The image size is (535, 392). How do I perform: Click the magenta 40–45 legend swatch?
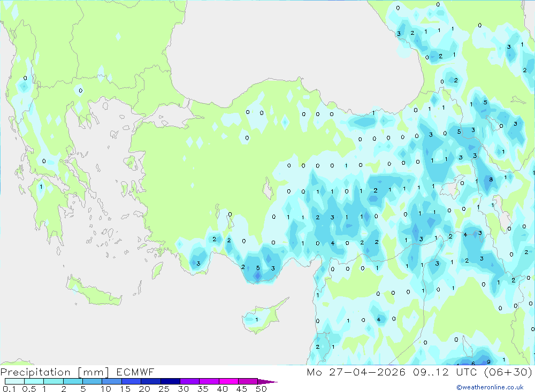pos(228,381)
